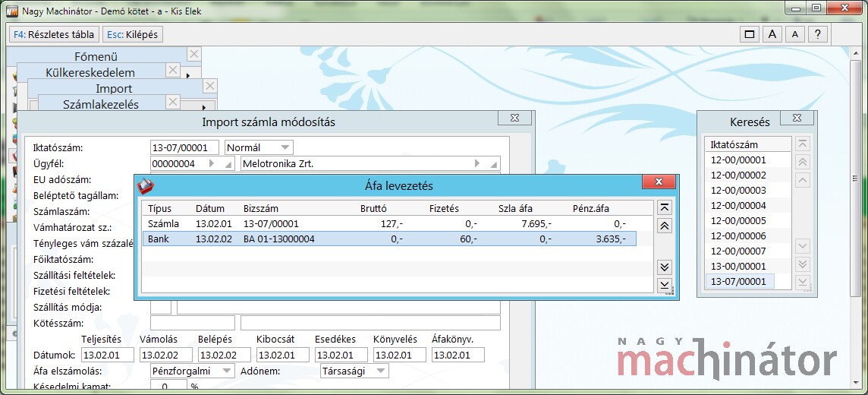Close the Import menu panel
This screenshot has width=868, height=395.
[x=209, y=87]
